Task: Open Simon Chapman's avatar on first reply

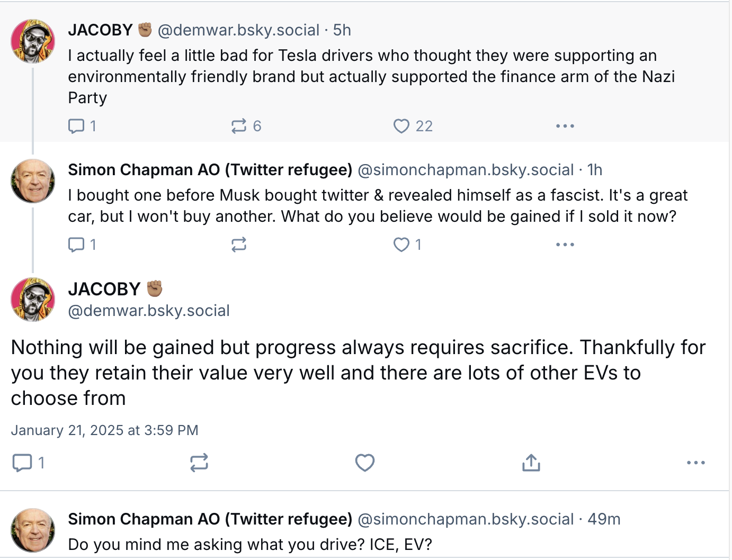Action: point(33,181)
